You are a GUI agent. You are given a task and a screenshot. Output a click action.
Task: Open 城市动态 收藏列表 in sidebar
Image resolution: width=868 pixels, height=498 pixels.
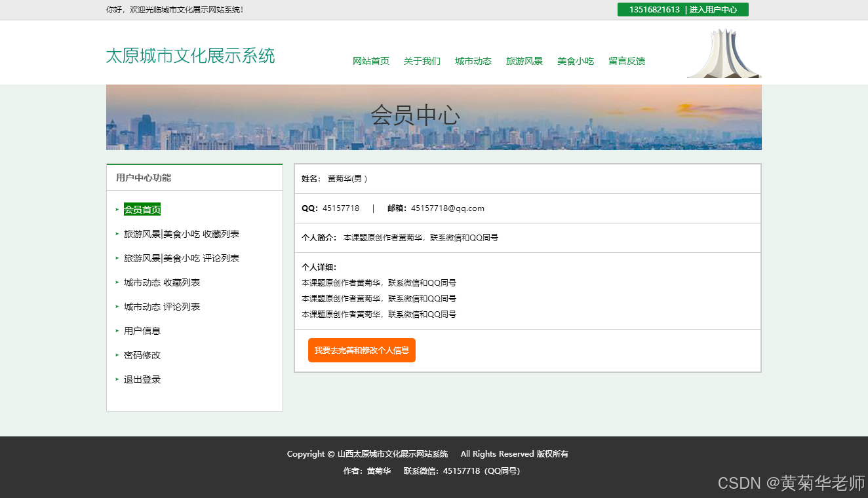tap(162, 282)
